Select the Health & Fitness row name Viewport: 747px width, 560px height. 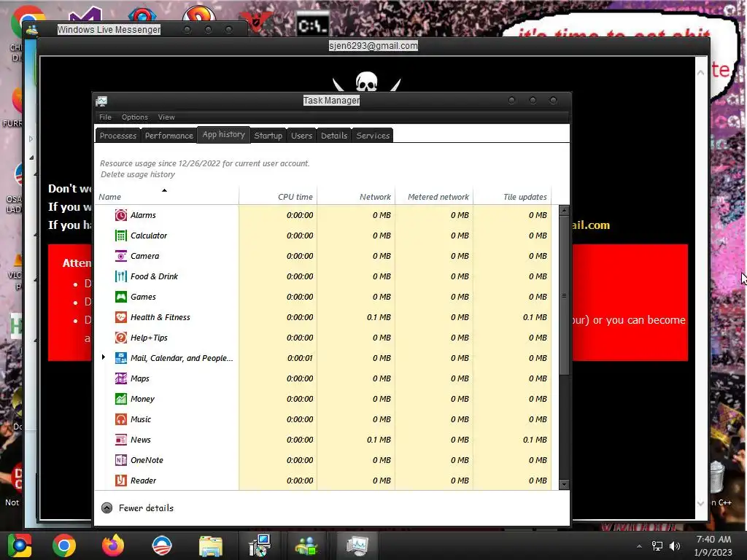[160, 318]
